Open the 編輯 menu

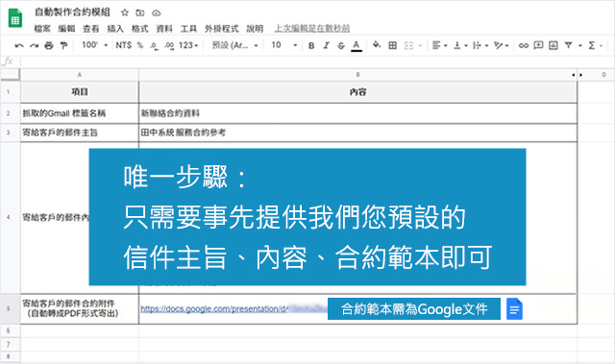66,29
